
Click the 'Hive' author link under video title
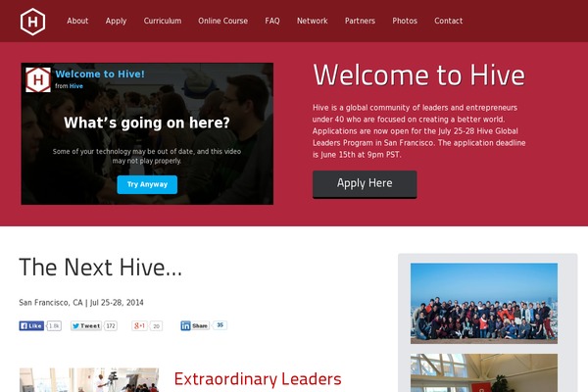pyautogui.click(x=76, y=86)
